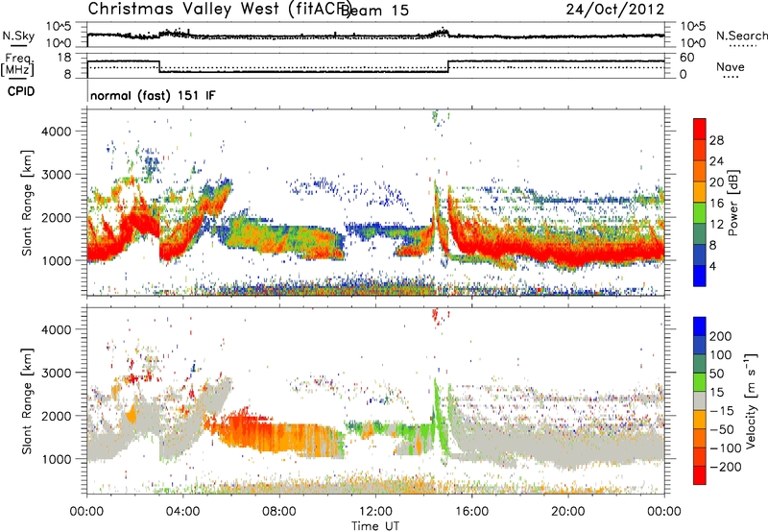Pick the red bottom segment of Velocity colorbar
The height and width of the screenshot is (532, 768).
click(700, 475)
